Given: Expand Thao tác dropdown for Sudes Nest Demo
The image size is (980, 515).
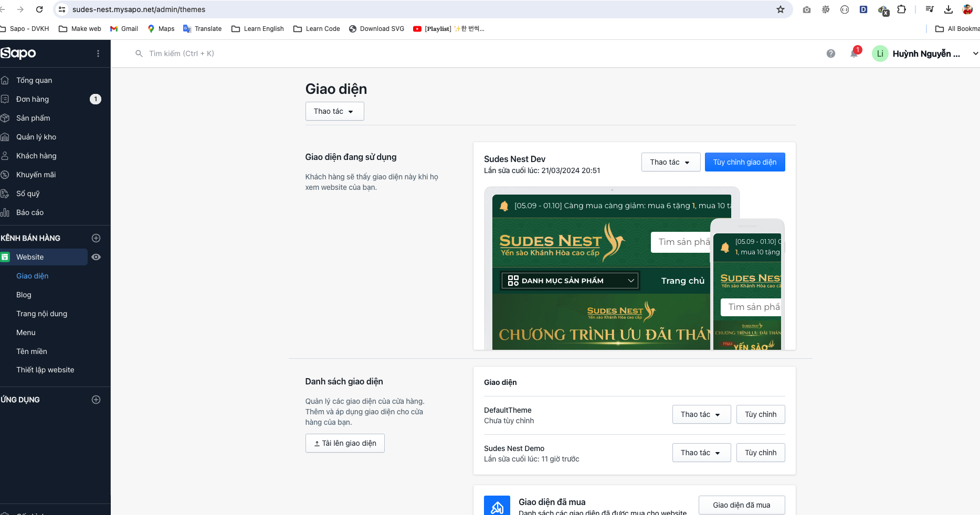Looking at the screenshot, I should (x=701, y=453).
